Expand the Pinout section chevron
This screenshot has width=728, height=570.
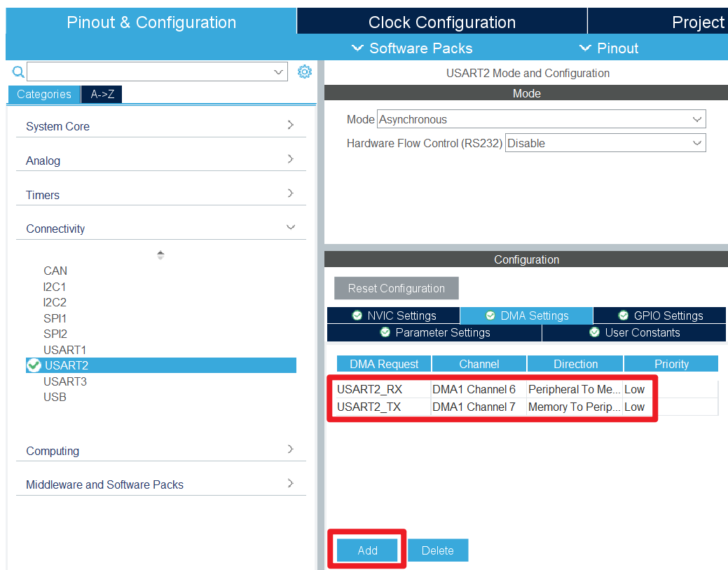[x=586, y=48]
